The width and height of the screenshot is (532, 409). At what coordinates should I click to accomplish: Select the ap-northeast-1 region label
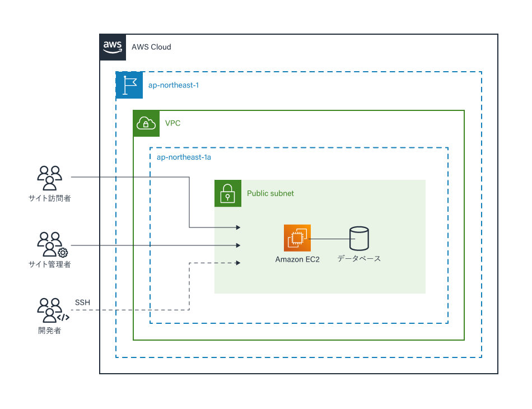point(174,85)
